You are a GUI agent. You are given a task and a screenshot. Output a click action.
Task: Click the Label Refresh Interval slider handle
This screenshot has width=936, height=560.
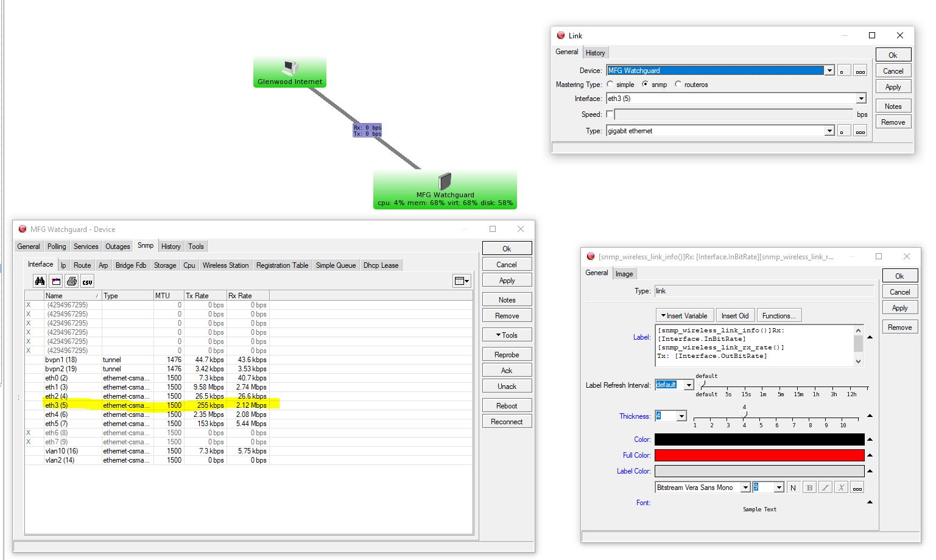pyautogui.click(x=703, y=384)
